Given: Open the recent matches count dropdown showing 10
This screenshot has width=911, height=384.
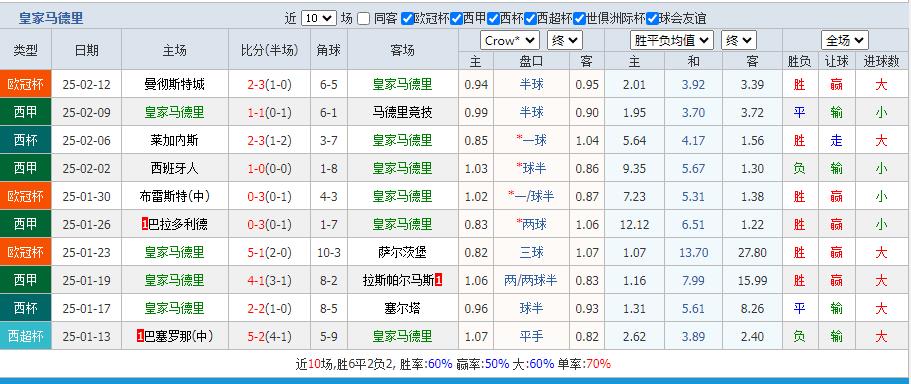Looking at the screenshot, I should pyautogui.click(x=318, y=19).
